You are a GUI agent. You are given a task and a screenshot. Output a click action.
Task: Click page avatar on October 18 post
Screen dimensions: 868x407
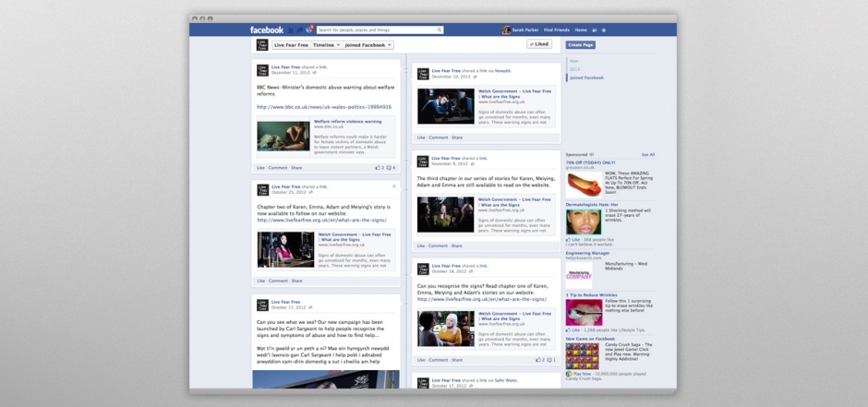[x=423, y=269]
